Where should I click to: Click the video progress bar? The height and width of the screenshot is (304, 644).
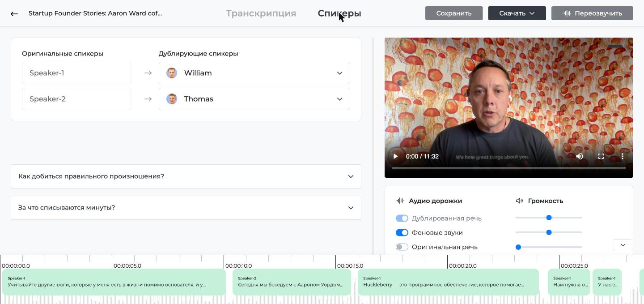(509, 168)
